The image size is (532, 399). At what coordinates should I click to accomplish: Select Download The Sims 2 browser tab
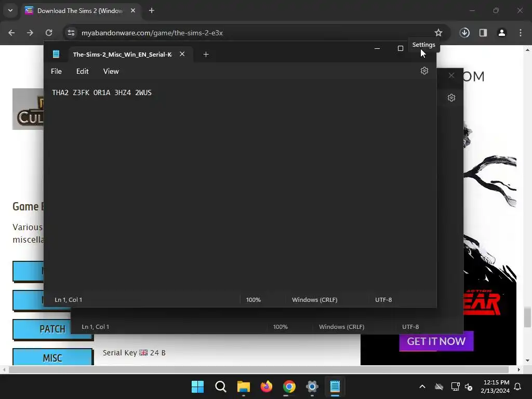point(79,11)
